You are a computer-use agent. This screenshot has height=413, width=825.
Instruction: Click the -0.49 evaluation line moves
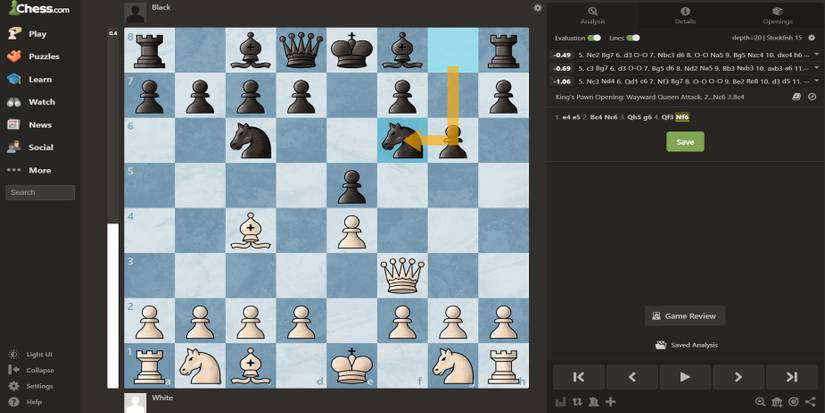click(x=693, y=55)
